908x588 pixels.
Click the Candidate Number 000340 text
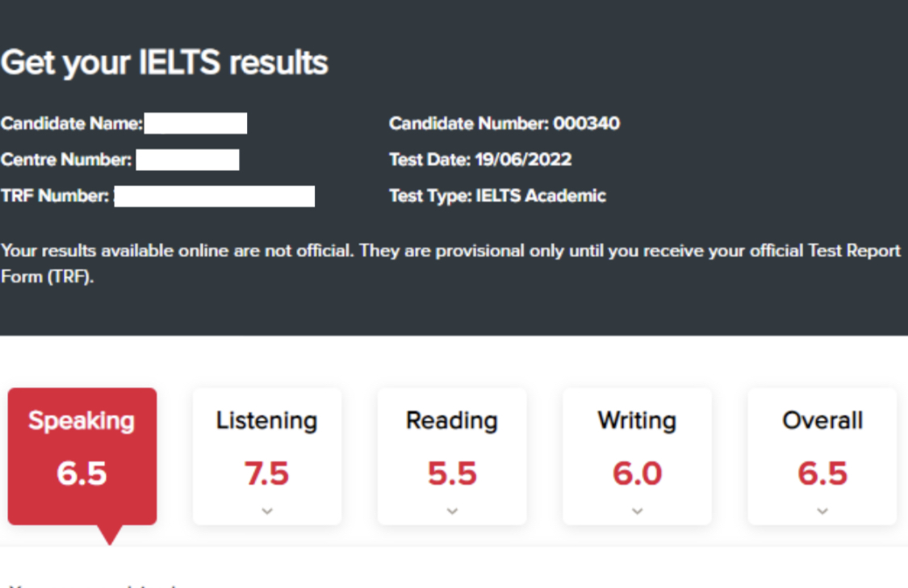[504, 123]
